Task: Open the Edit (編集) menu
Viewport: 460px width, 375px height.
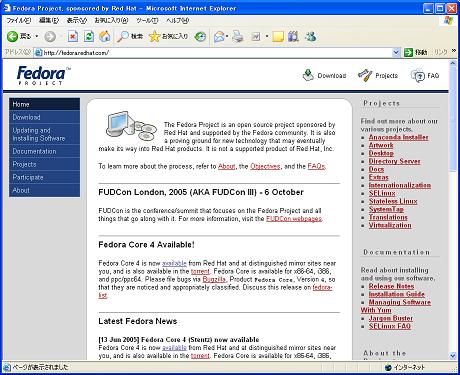Action: (x=49, y=20)
